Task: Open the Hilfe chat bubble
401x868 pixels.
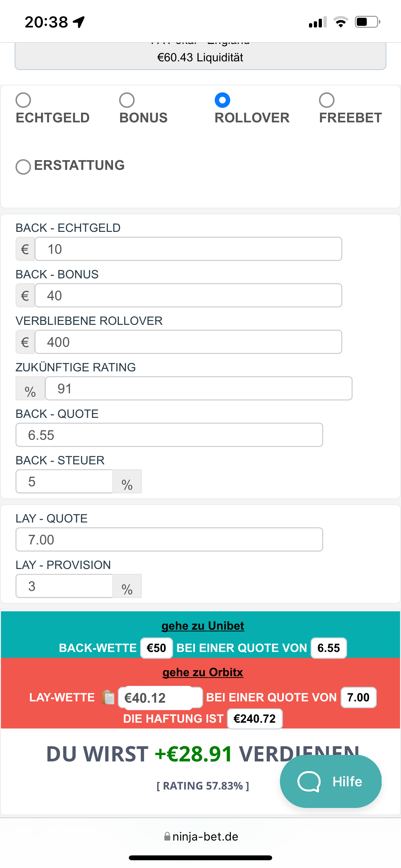Action: 331,781
